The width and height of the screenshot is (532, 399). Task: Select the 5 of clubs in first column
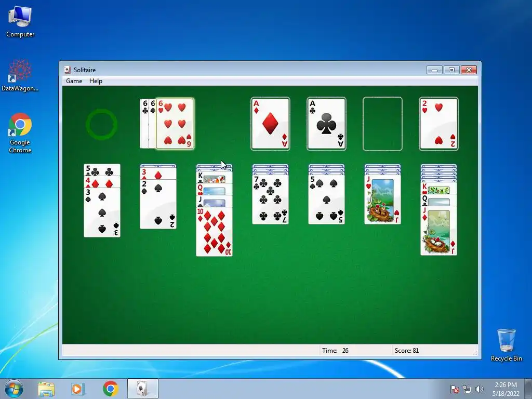(102, 170)
